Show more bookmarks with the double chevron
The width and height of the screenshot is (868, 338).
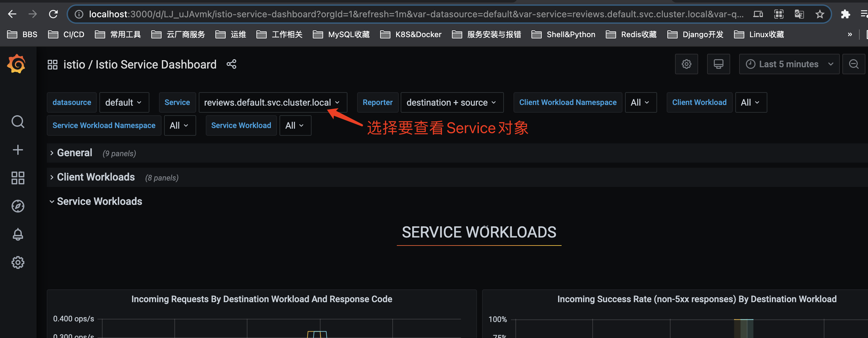pyautogui.click(x=850, y=34)
